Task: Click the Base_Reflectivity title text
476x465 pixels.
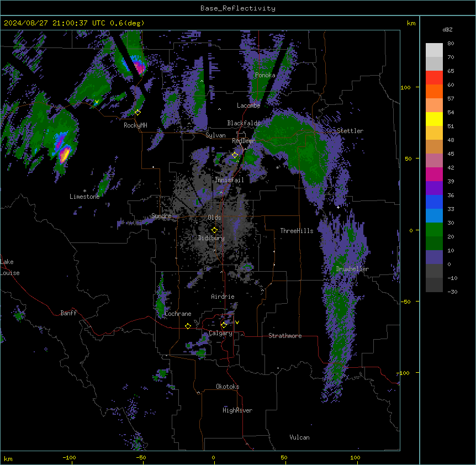Action: tap(238, 8)
